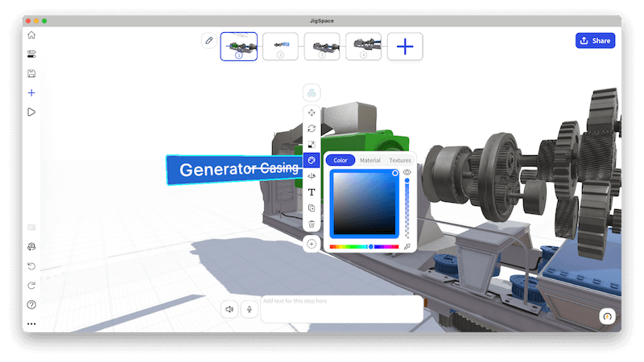Redo the last action
Screen dimensions: 644x362
click(31, 286)
